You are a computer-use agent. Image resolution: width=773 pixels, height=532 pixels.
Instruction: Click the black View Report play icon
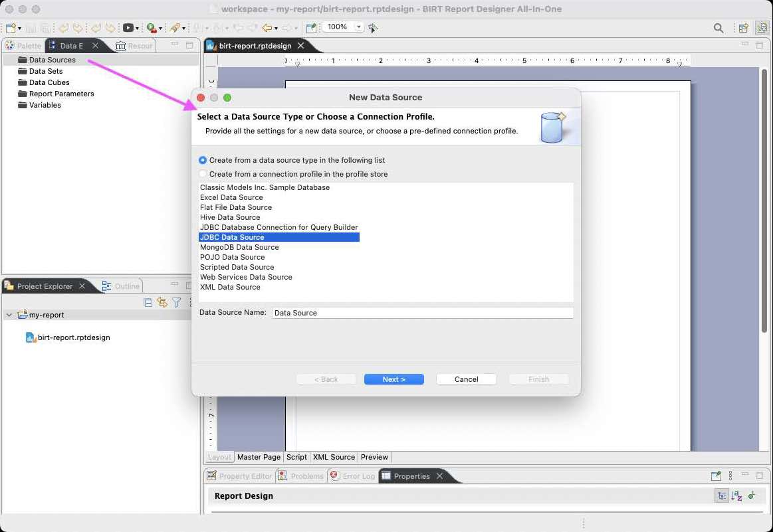click(128, 28)
